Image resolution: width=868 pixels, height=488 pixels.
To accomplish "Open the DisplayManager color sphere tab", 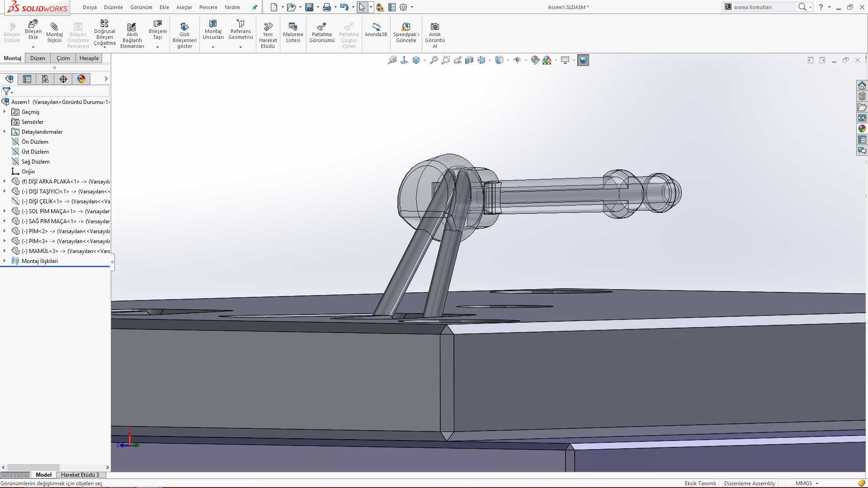I will (81, 79).
